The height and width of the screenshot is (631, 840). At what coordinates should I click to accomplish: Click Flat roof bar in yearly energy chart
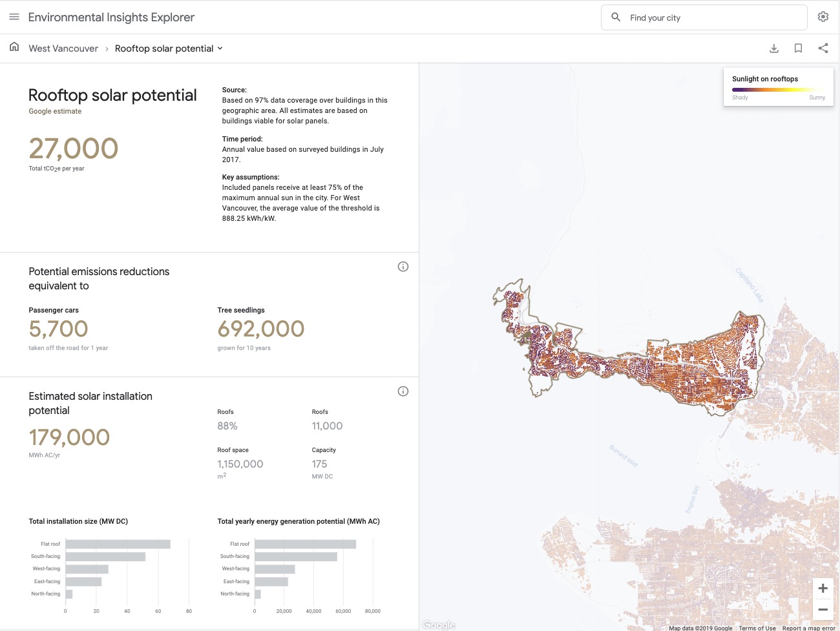[306, 544]
